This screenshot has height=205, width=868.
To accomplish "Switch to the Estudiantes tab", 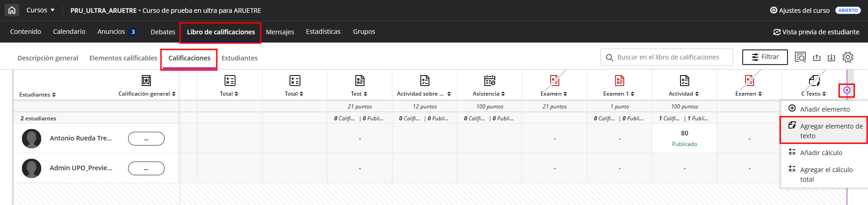I will pyautogui.click(x=239, y=58).
